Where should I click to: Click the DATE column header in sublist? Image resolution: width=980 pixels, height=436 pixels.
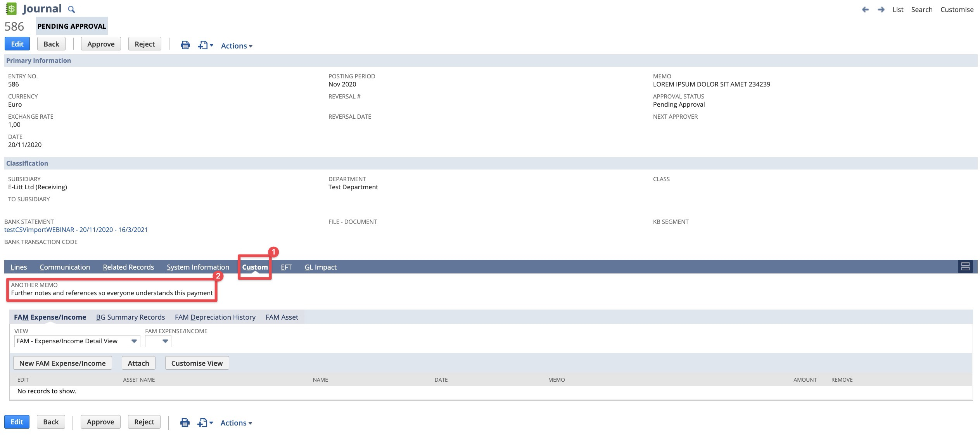coord(441,380)
